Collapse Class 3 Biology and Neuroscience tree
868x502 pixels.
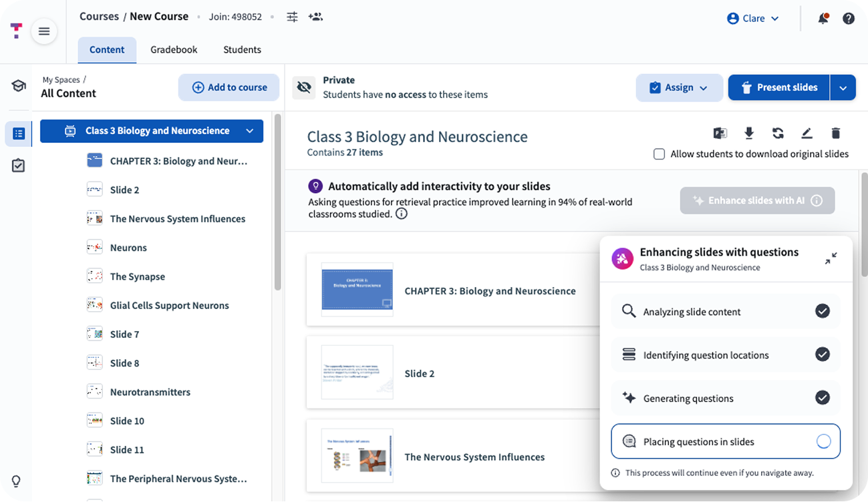(x=250, y=131)
